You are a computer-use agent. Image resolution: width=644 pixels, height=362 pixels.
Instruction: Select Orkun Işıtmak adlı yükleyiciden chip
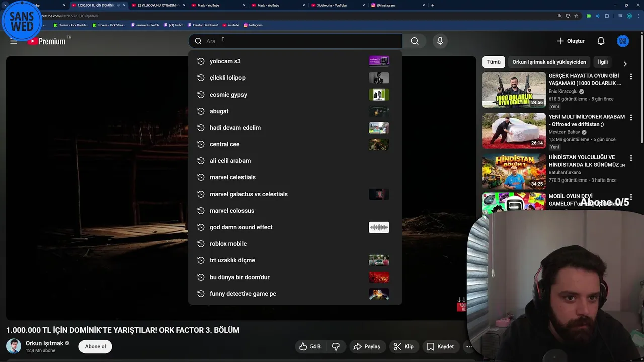tap(549, 62)
